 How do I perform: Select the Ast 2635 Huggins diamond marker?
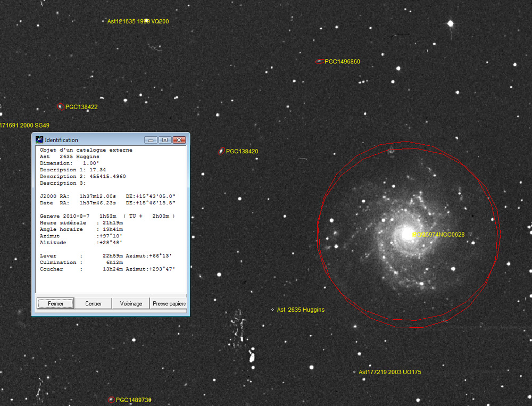pyautogui.click(x=272, y=309)
